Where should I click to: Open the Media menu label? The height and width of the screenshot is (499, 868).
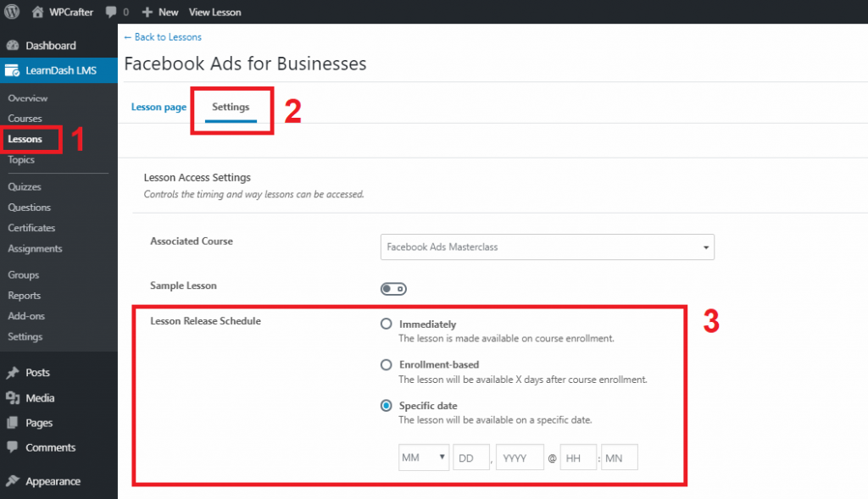(x=40, y=398)
